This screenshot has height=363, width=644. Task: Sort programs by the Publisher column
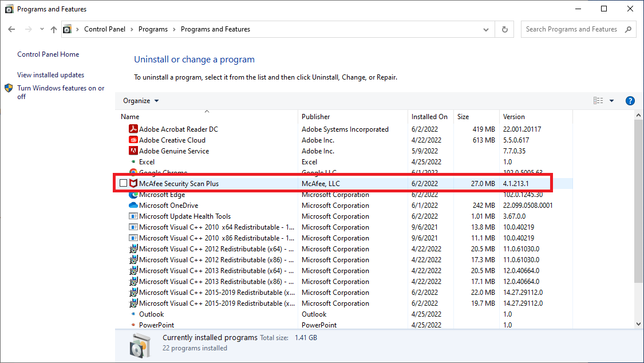[315, 116]
